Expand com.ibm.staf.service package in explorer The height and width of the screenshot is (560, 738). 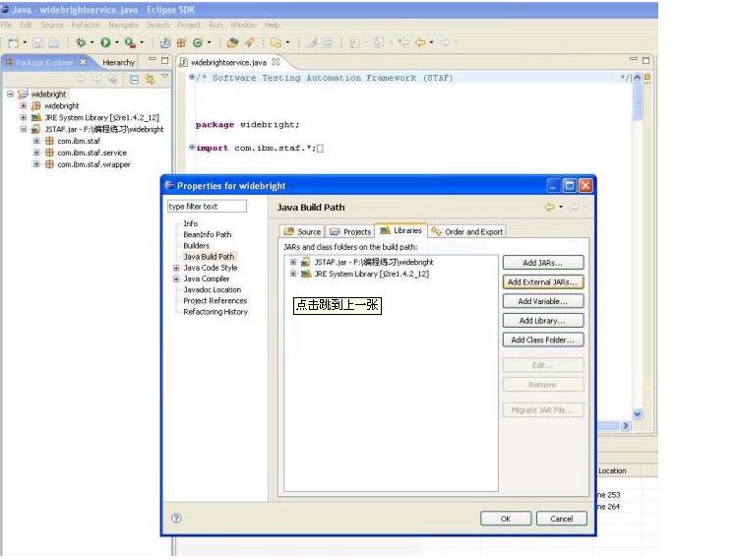click(36, 153)
